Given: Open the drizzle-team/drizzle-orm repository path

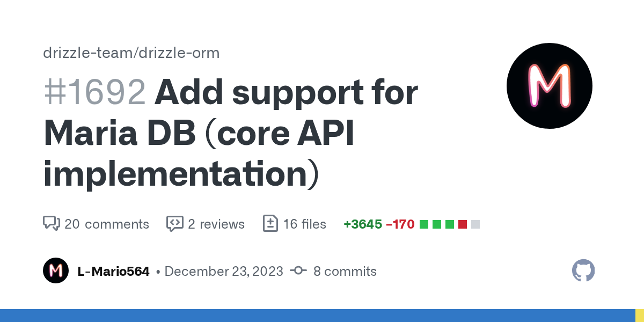Looking at the screenshot, I should pyautogui.click(x=131, y=53).
